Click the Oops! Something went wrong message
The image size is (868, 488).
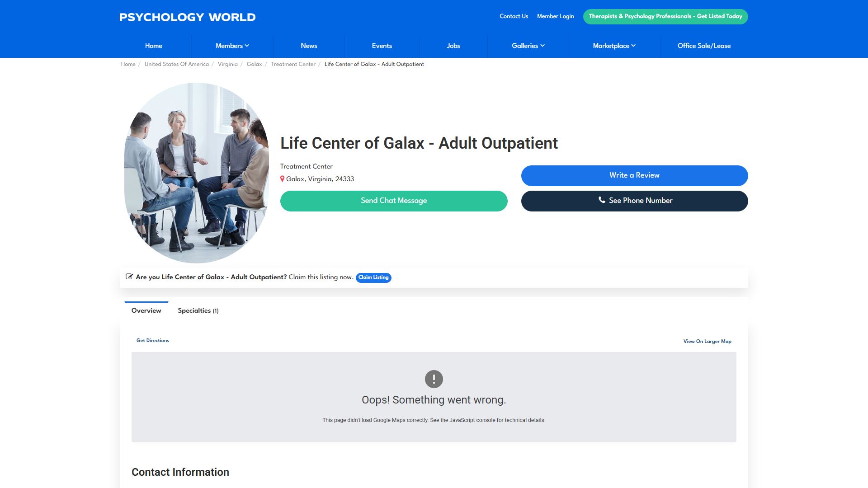434,400
